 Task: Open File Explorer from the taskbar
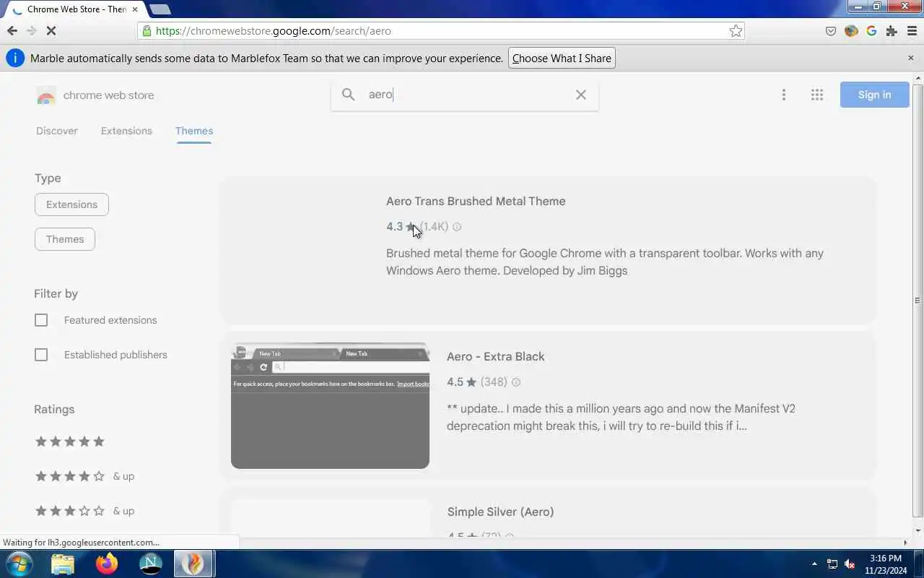click(x=63, y=564)
